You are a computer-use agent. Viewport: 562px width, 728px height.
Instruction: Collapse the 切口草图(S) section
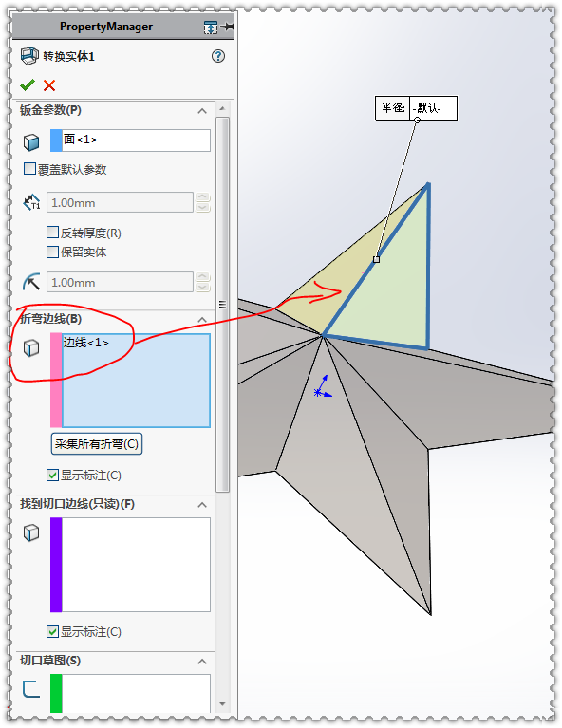(202, 662)
